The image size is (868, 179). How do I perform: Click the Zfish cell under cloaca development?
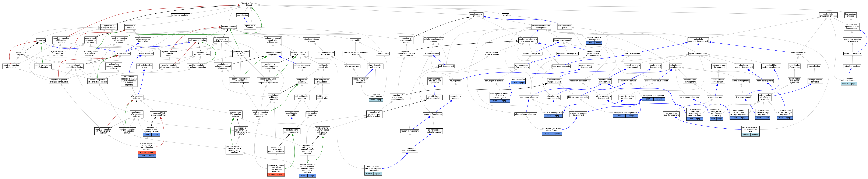(548, 116)
